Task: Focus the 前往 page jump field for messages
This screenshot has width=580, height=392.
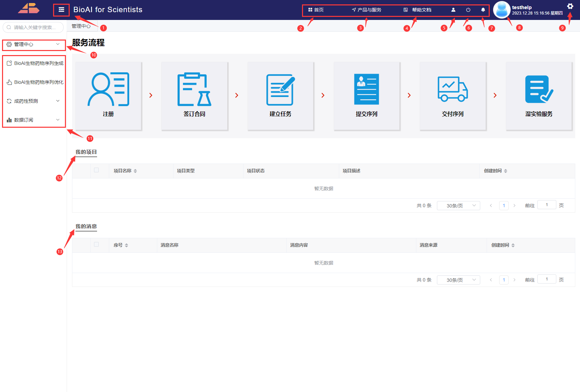Action: [x=547, y=279]
